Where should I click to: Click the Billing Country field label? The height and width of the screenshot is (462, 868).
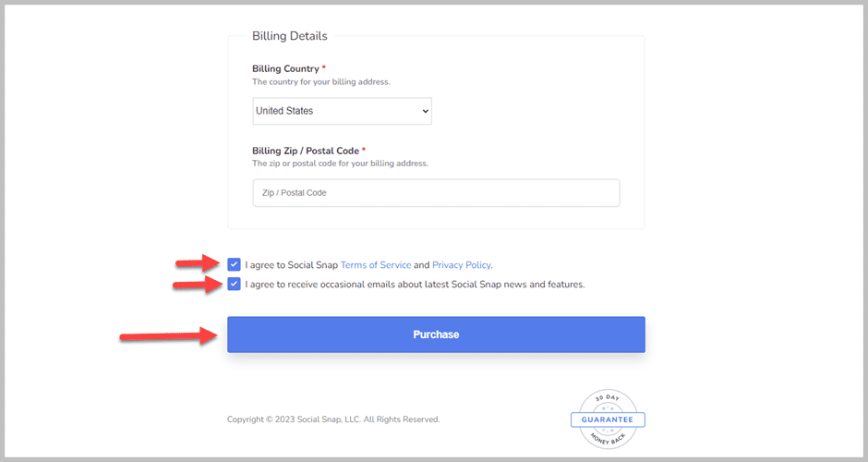pyautogui.click(x=285, y=68)
